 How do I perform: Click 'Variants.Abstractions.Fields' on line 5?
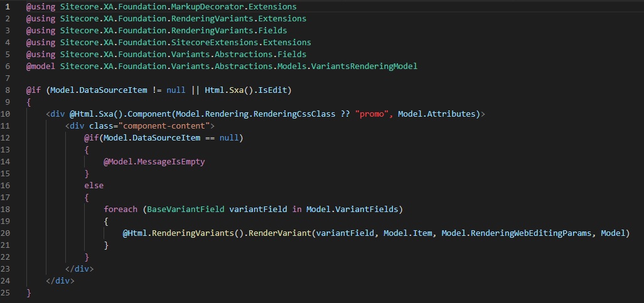click(239, 55)
